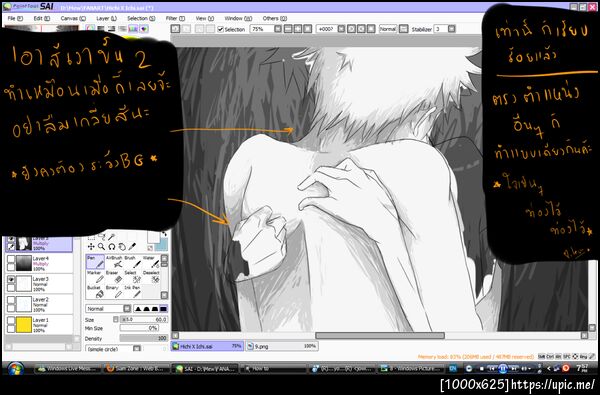Screen dimensions: 600x395
Task: Toggle the lock box on Layer 4
Action: 11,267
